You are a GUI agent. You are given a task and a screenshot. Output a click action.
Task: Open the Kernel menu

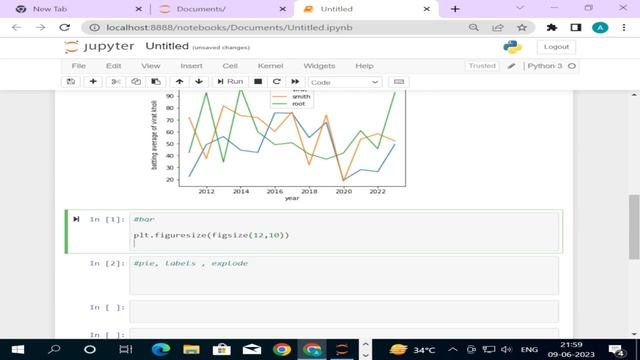pos(270,66)
